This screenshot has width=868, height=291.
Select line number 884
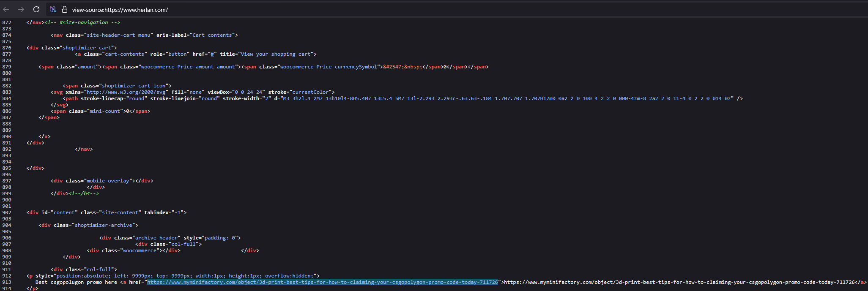point(7,98)
